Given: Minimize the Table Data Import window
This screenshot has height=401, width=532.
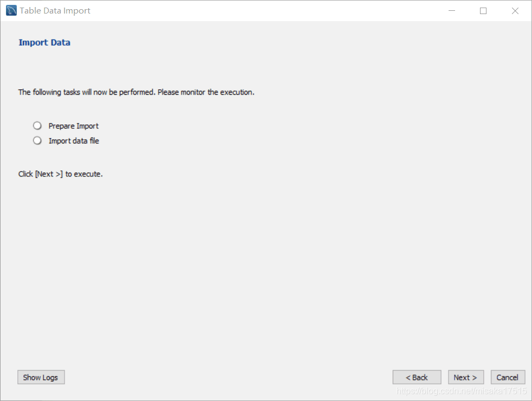Looking at the screenshot, I should click(x=452, y=11).
